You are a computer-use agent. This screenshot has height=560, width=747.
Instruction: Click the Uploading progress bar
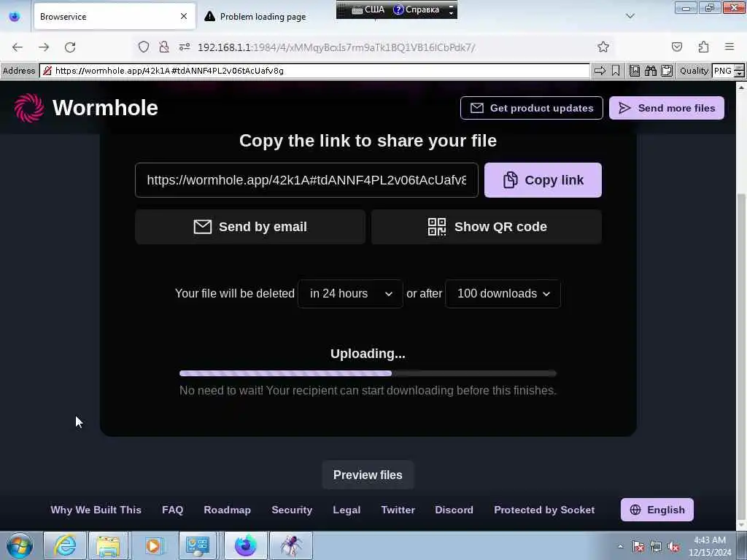(368, 374)
